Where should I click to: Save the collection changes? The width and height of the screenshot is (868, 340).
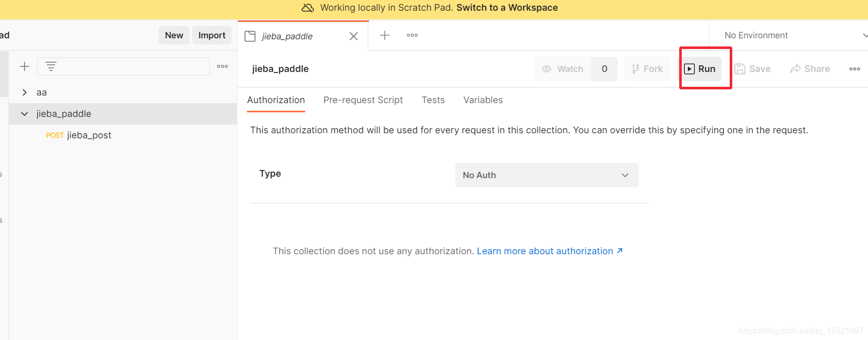(x=753, y=69)
